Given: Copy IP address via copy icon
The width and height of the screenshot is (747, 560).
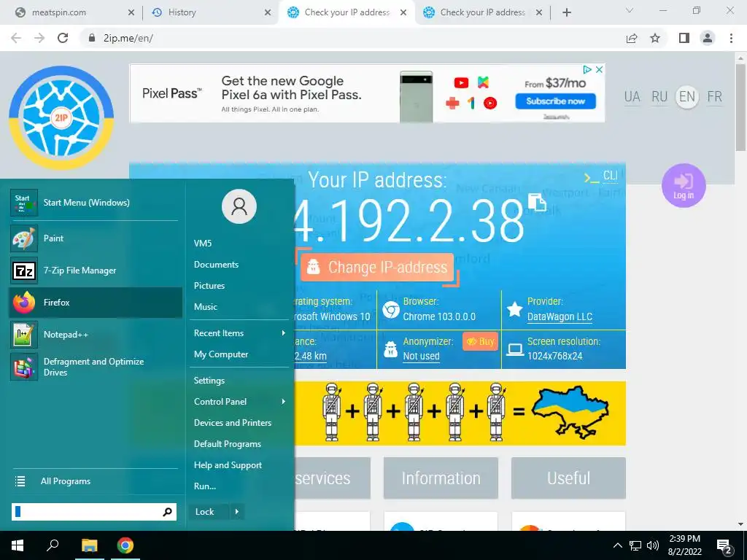Looking at the screenshot, I should point(537,202).
